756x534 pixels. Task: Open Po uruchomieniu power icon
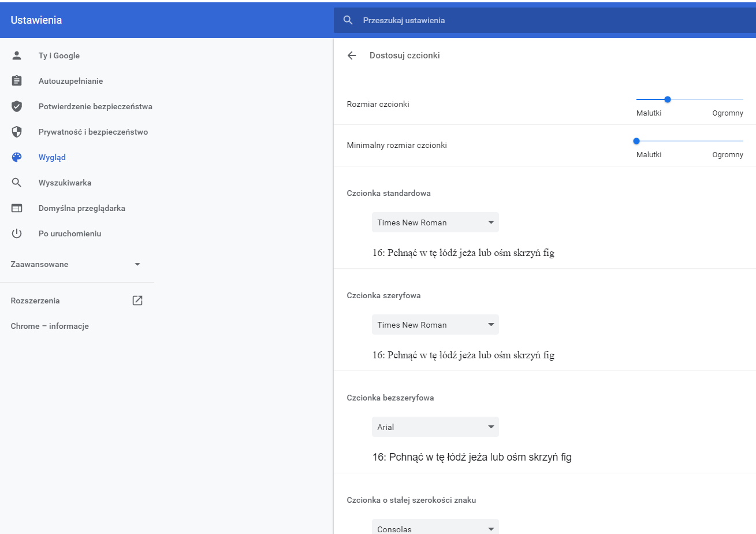pyautogui.click(x=17, y=233)
